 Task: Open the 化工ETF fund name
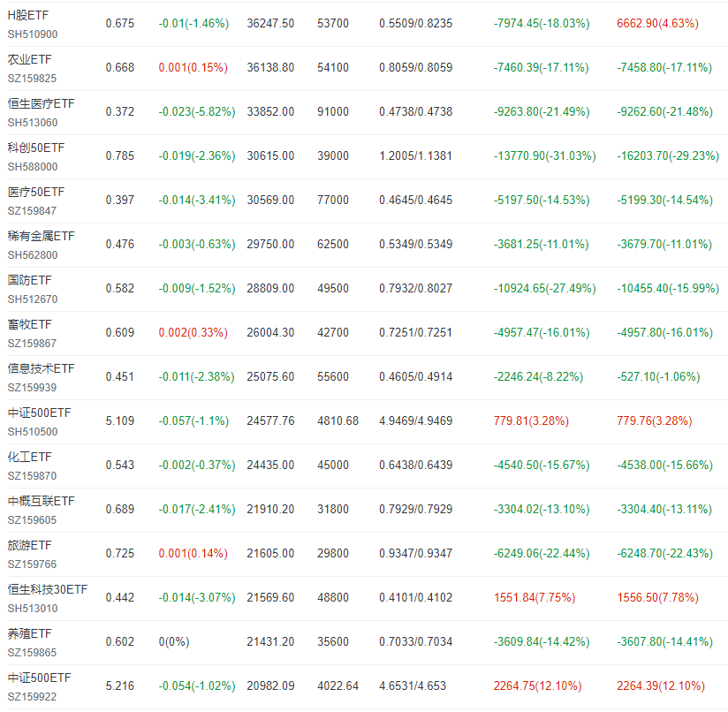click(30, 457)
